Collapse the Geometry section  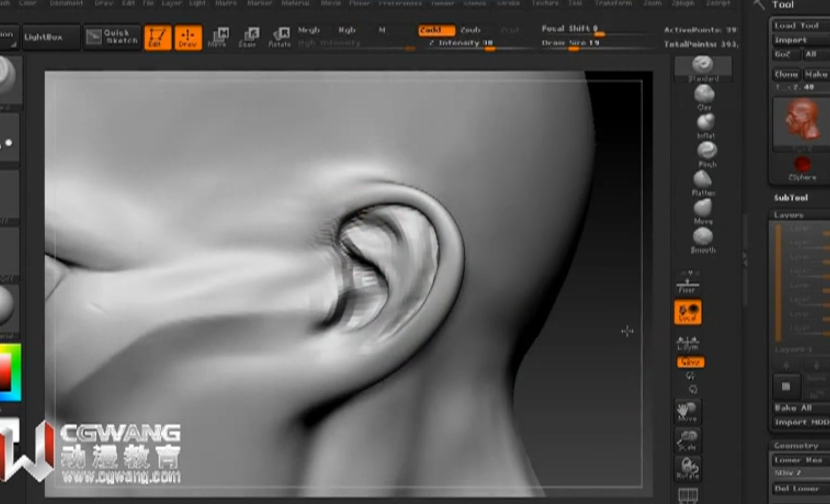tap(796, 446)
